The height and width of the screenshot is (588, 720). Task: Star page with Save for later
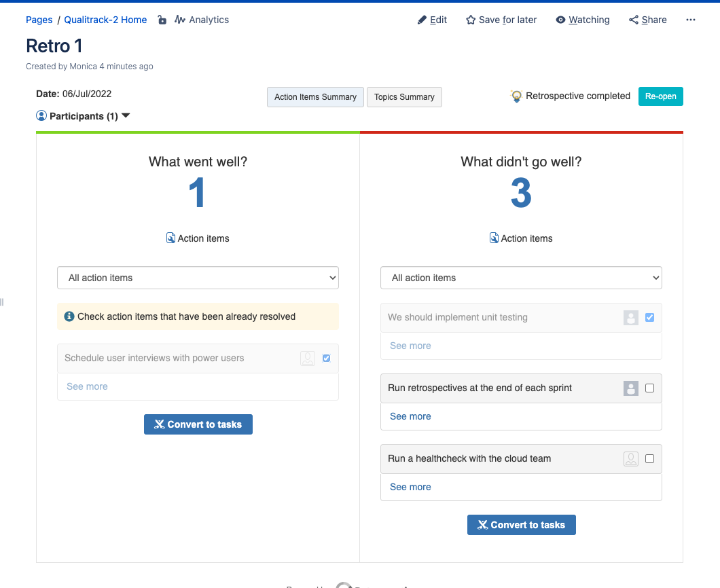[x=471, y=20]
